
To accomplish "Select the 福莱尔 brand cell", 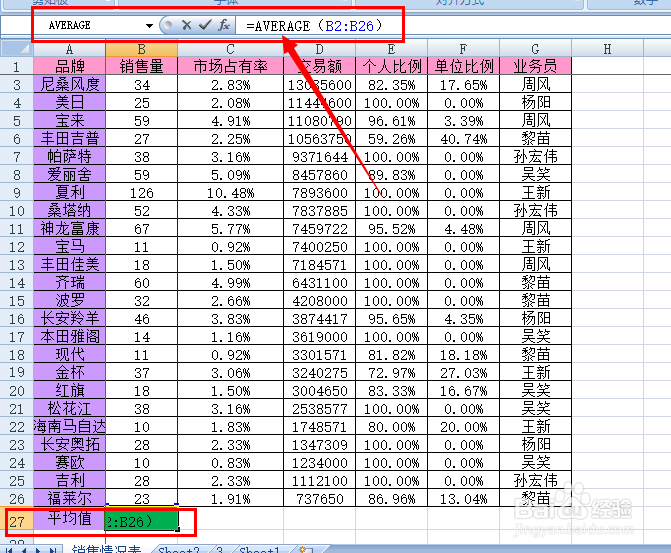I will (70, 498).
